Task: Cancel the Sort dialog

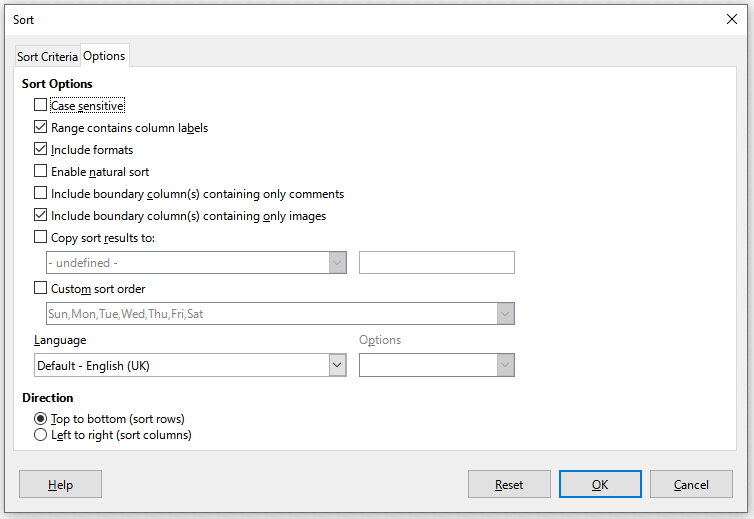Action: pyautogui.click(x=691, y=484)
